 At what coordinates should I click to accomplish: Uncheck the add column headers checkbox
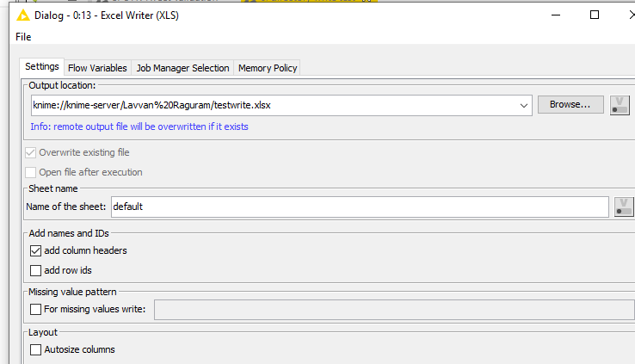35,251
